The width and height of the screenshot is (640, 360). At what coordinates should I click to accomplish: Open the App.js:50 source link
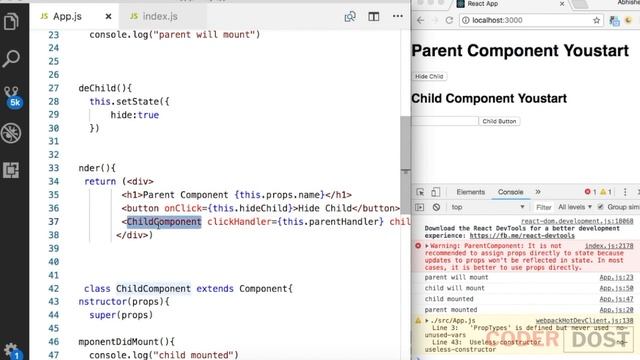[x=616, y=288]
